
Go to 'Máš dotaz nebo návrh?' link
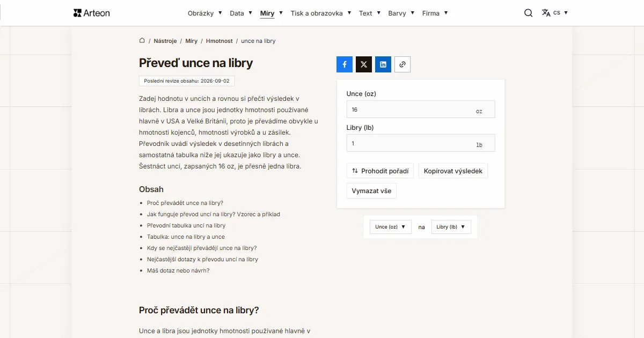click(x=178, y=271)
